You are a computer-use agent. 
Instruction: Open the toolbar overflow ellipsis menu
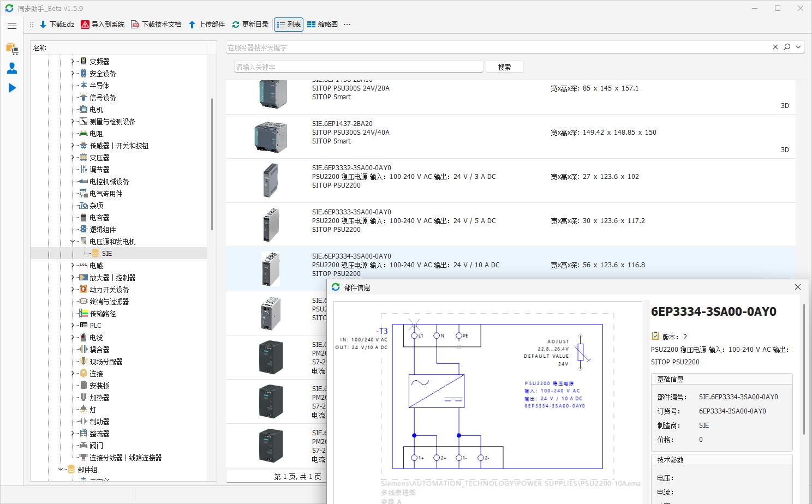[347, 25]
